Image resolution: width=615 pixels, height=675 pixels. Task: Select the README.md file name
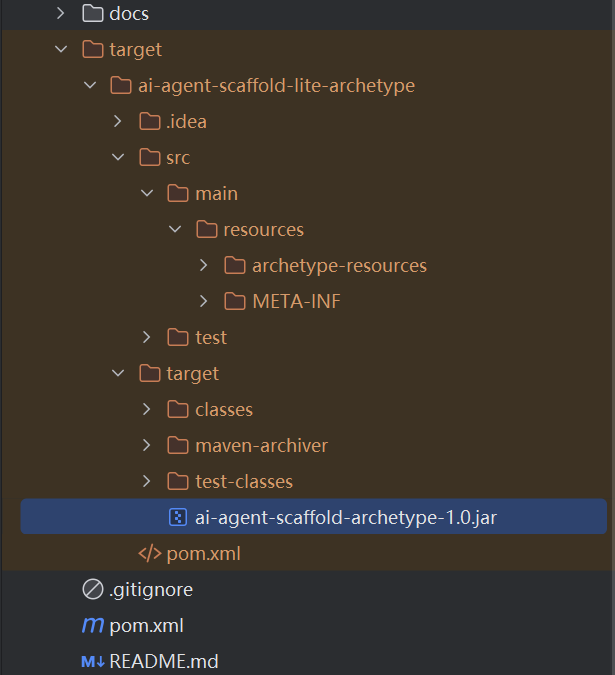164,661
